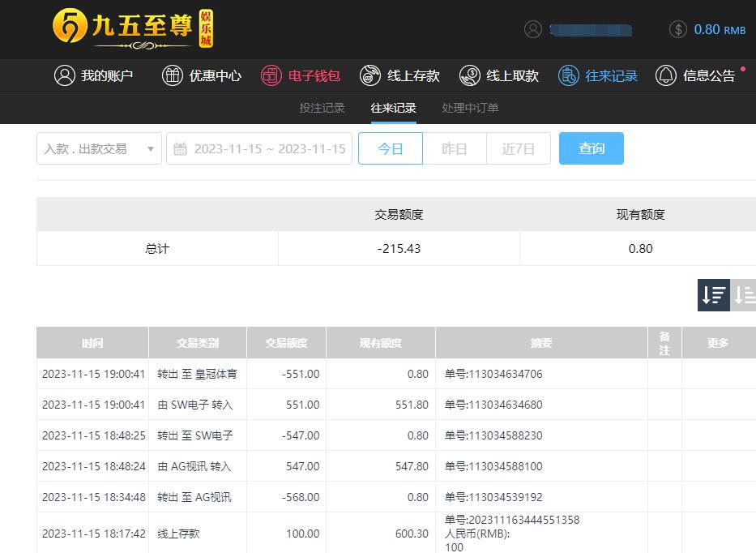Click the user profile avatar icon
The width and height of the screenshot is (756, 553).
[532, 29]
